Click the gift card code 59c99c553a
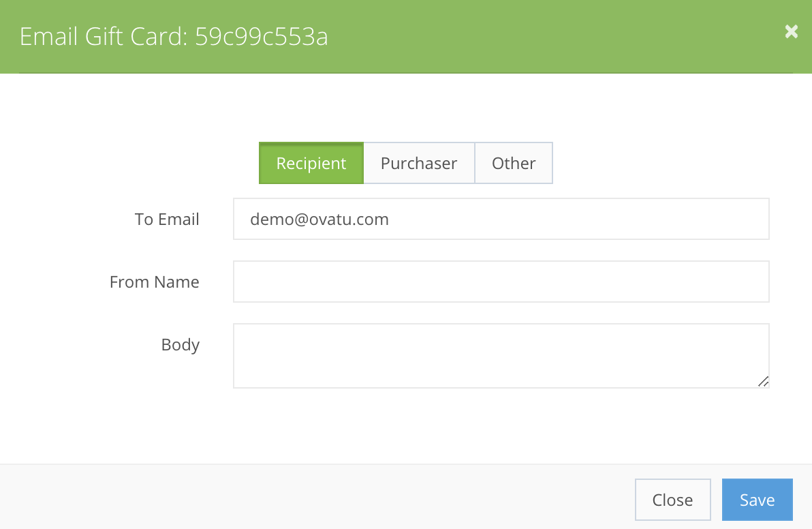This screenshot has height=529, width=812. [x=262, y=37]
